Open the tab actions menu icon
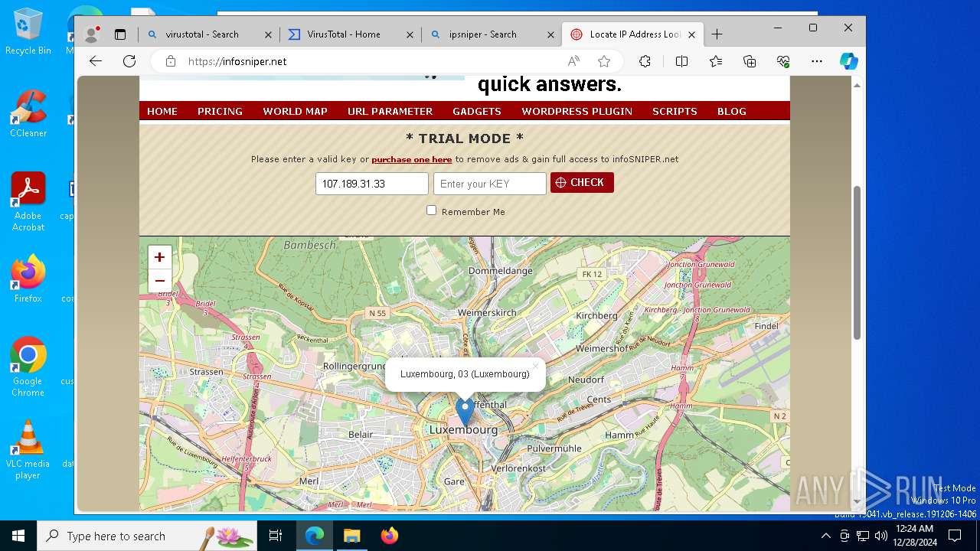 tap(120, 34)
